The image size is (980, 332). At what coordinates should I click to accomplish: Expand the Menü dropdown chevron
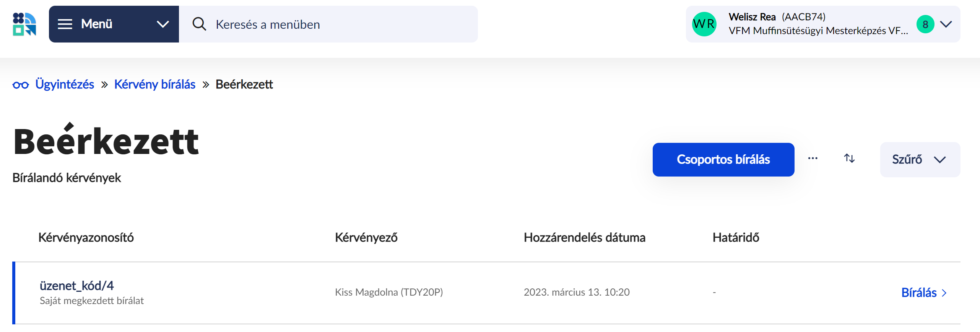[x=163, y=24]
